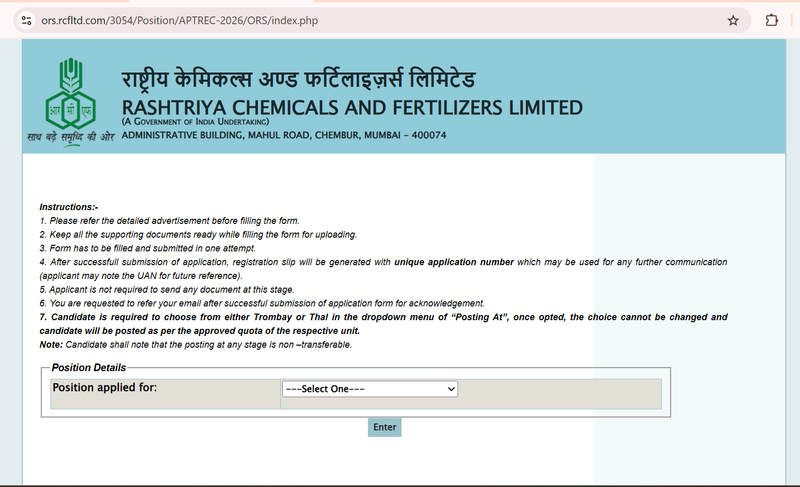Image resolution: width=800 pixels, height=487 pixels.
Task: Click instruction 1 about detailed advertisement
Action: [x=169, y=221]
